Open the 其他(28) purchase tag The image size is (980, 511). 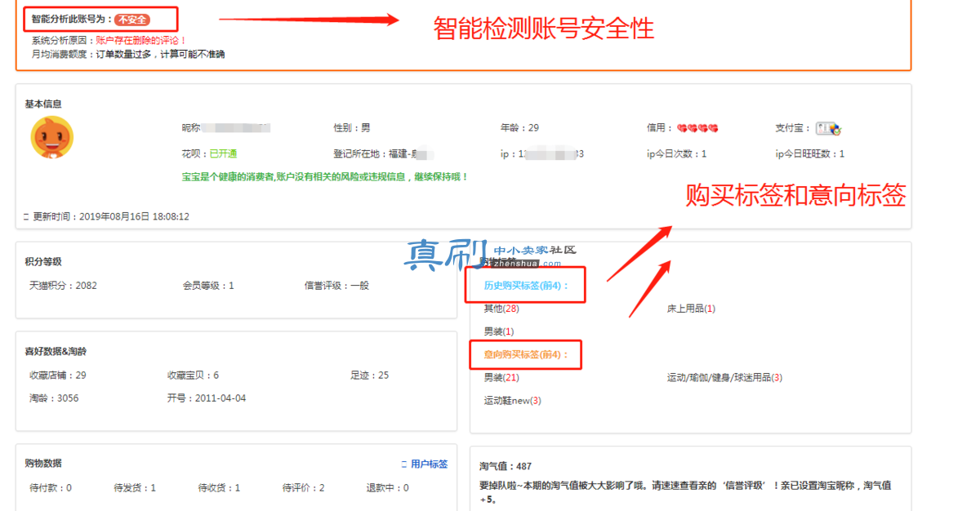point(501,309)
